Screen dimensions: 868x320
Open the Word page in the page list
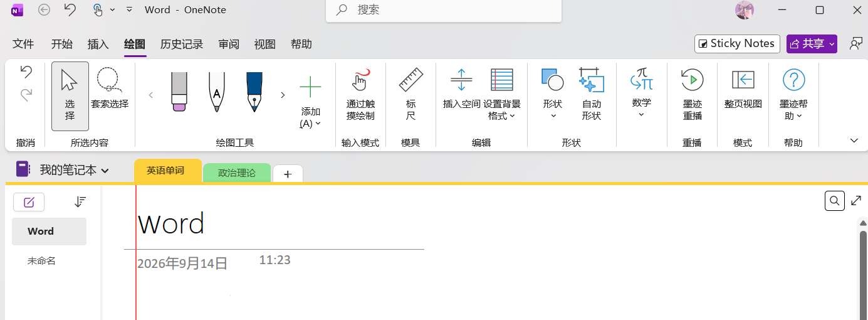(x=49, y=232)
